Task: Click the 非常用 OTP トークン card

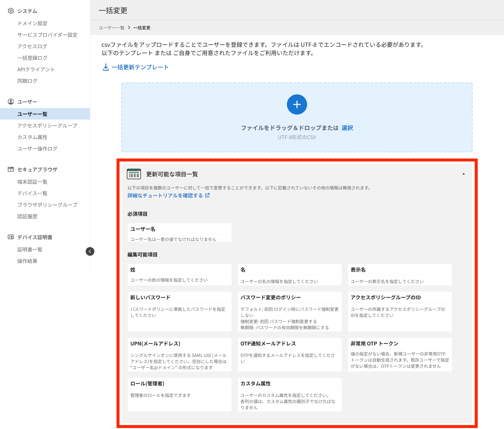Action: 400,354
